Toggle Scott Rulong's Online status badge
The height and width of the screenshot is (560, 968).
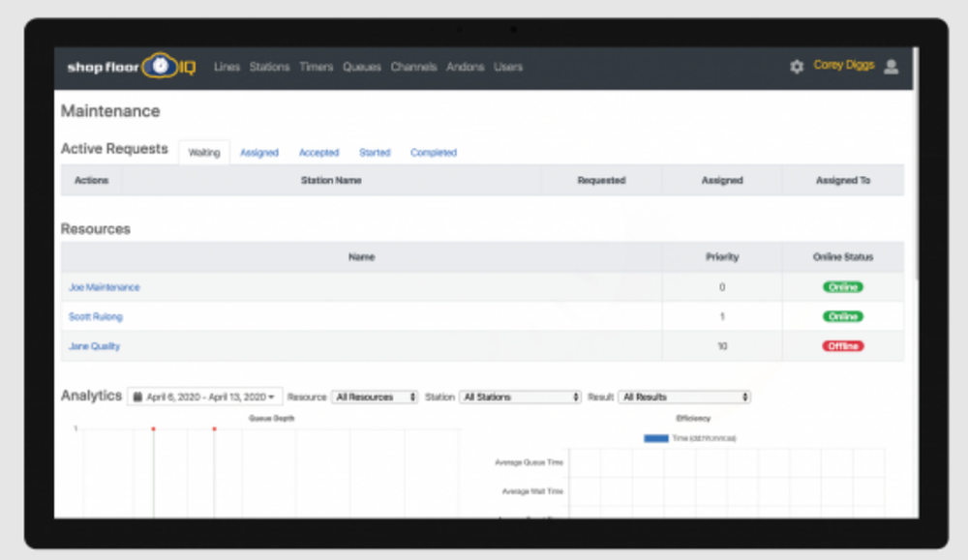coord(841,316)
